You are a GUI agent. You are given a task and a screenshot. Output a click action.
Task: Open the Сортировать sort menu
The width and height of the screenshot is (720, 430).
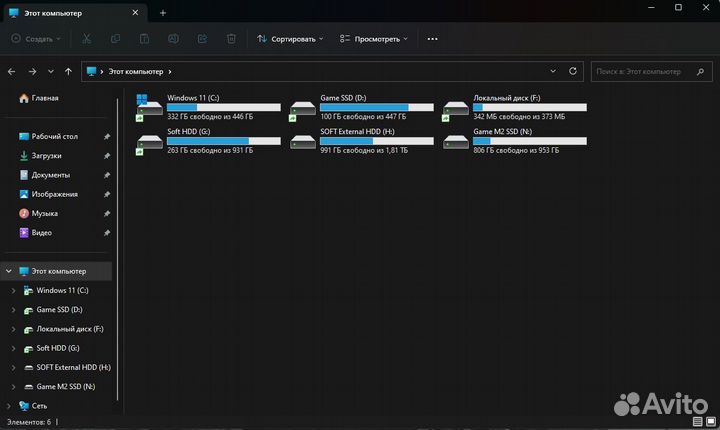click(x=290, y=39)
